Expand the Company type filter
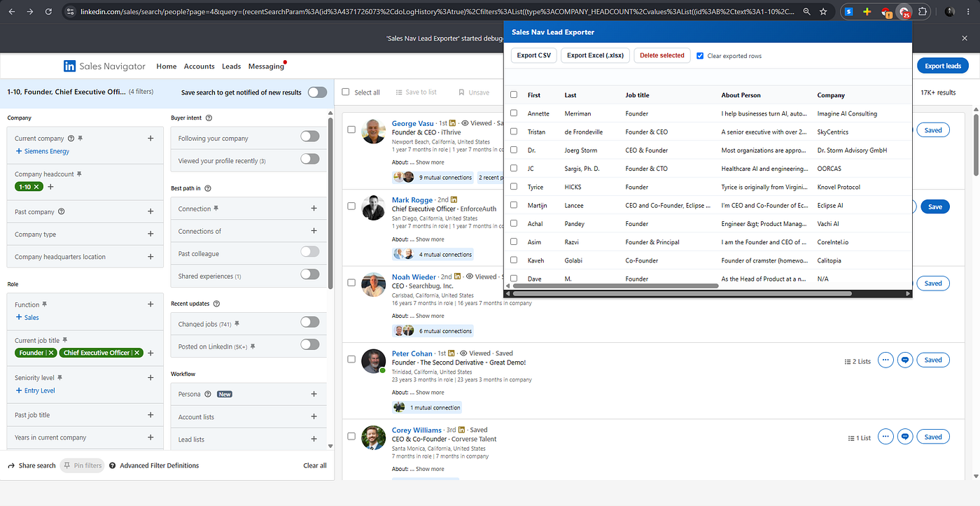 click(150, 234)
